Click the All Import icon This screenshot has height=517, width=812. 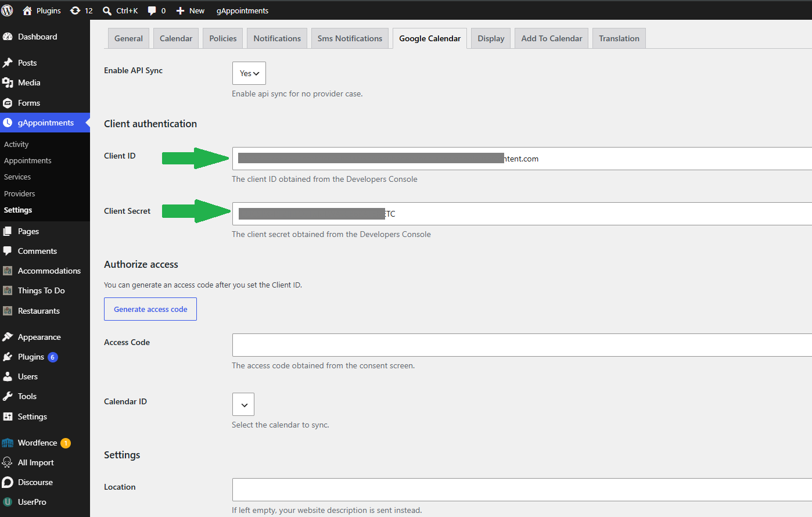(x=8, y=462)
